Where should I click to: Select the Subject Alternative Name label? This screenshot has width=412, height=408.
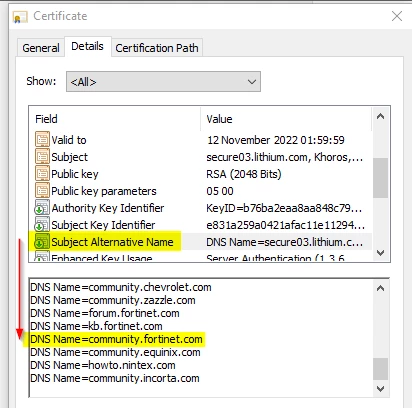(x=112, y=242)
